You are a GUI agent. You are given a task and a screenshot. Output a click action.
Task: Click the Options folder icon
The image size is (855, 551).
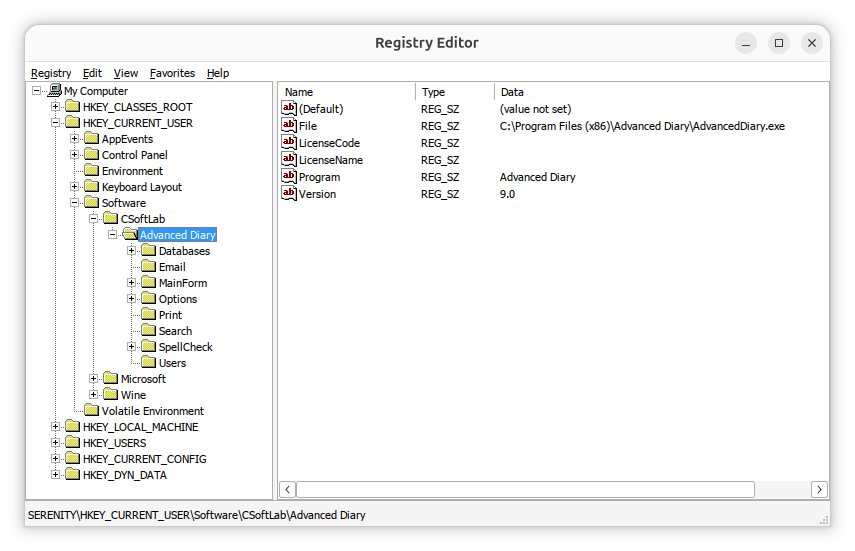[x=149, y=298]
